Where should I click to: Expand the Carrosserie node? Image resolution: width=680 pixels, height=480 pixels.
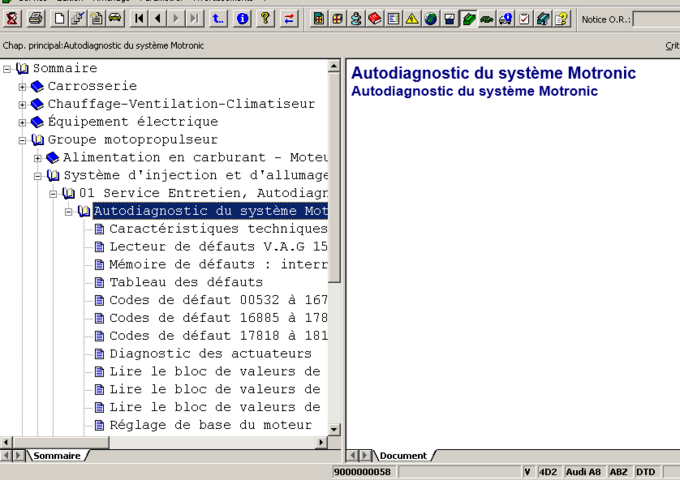(22, 87)
